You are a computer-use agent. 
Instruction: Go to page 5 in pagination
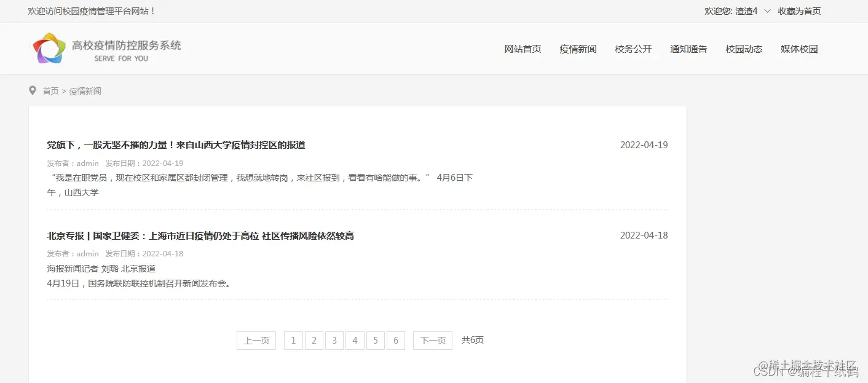click(375, 341)
